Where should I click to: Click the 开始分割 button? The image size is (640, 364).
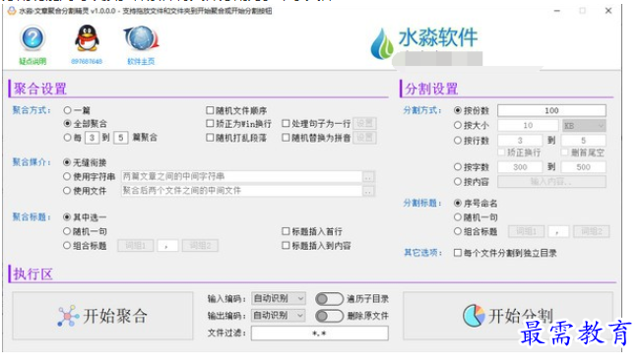click(508, 316)
